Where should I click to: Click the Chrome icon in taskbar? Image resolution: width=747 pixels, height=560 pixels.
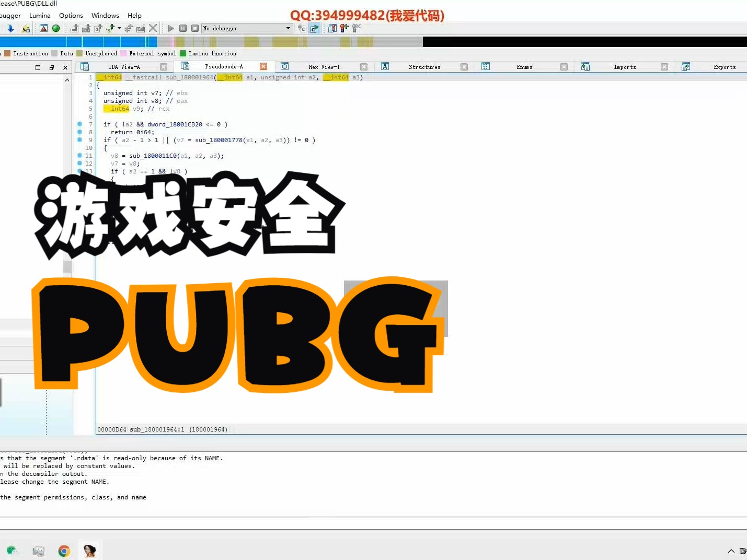pyautogui.click(x=64, y=551)
